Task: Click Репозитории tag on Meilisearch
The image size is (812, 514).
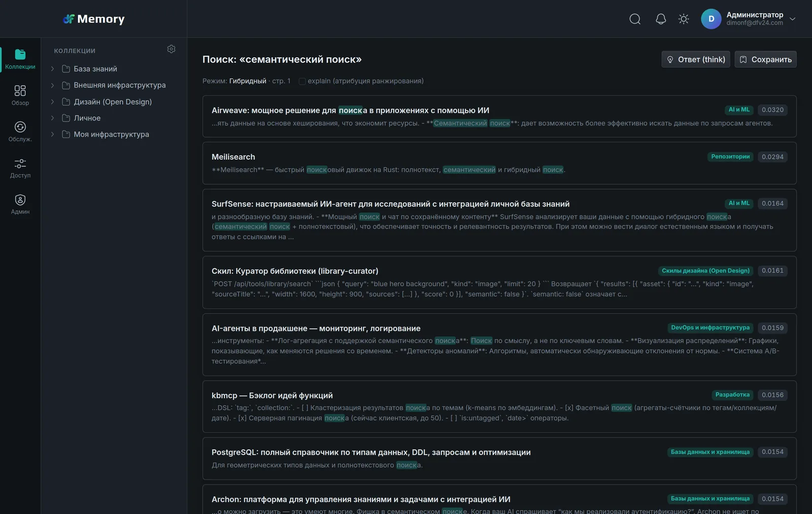Action: [x=730, y=157]
